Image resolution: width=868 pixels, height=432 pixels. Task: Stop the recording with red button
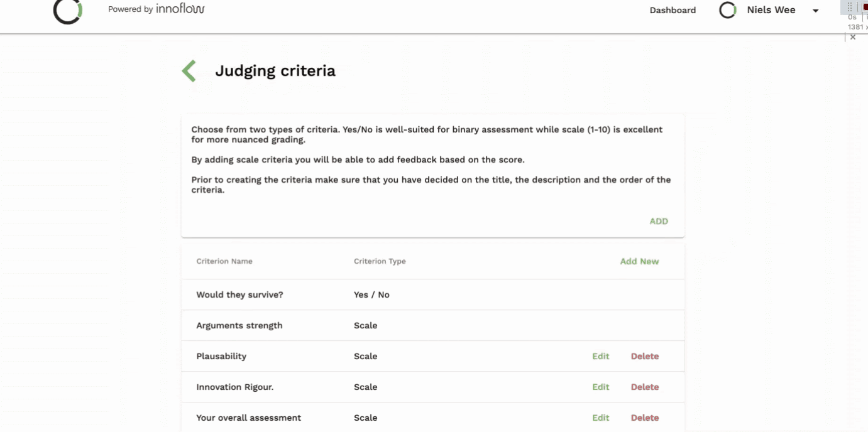[x=865, y=7]
